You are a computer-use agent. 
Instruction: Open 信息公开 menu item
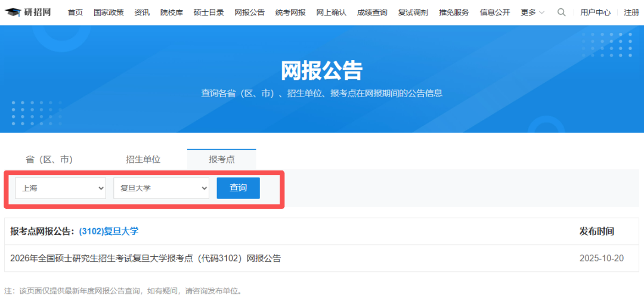[x=494, y=13]
